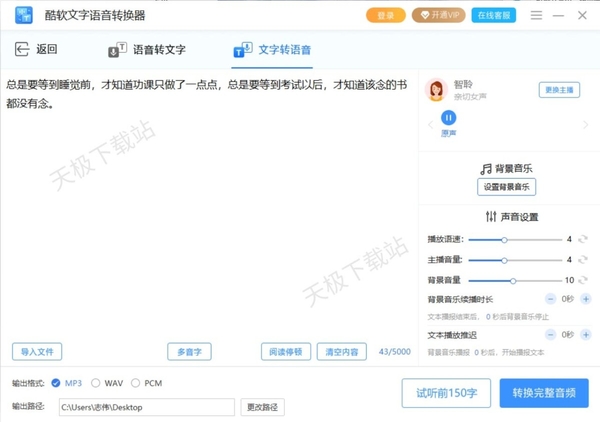This screenshot has width=600, height=422.
Task: Select MP3 output format
Action: pyautogui.click(x=56, y=383)
